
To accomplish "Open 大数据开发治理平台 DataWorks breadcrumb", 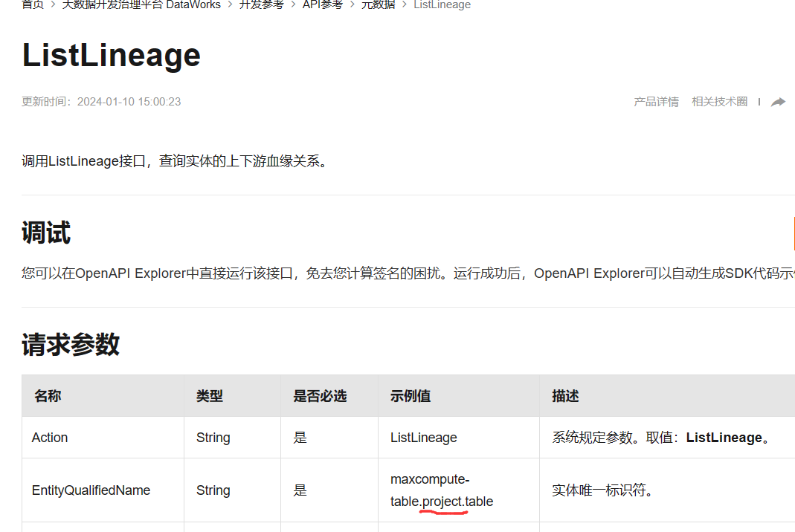I will (x=141, y=4).
